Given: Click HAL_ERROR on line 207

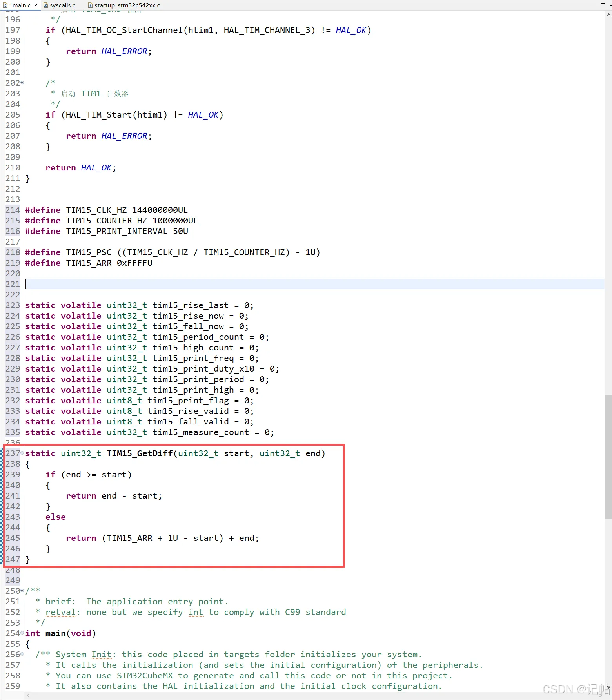Looking at the screenshot, I should (124, 136).
